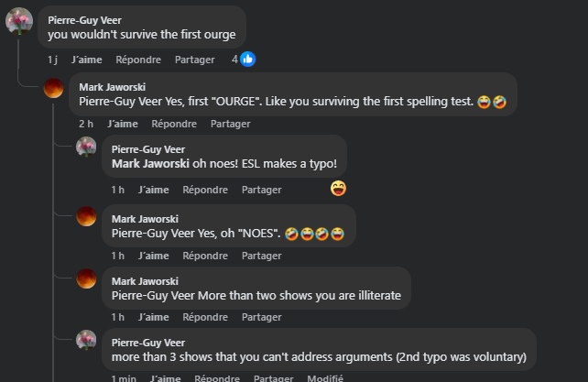Click the laughing emoji reaction on ESL comment

[339, 189]
